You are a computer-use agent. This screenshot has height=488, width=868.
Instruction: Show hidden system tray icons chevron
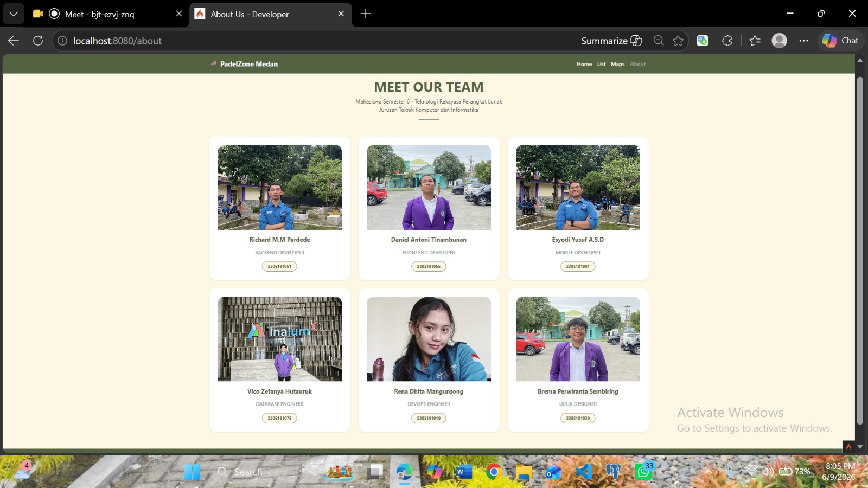pyautogui.click(x=709, y=472)
